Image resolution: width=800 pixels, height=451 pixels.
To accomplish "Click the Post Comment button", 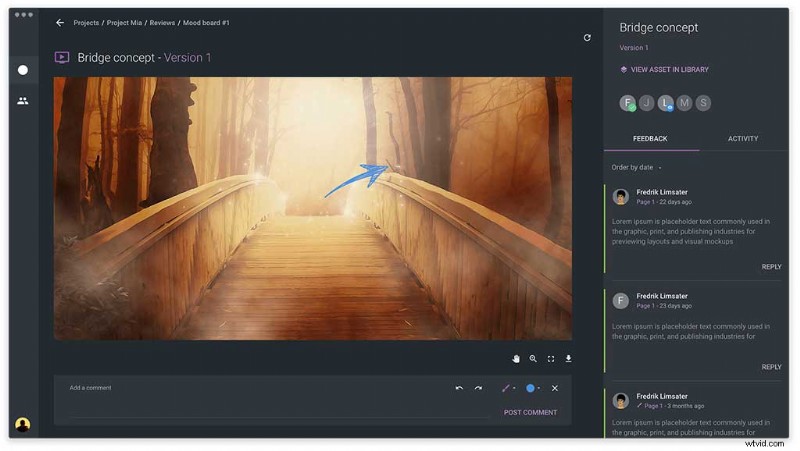I will [x=530, y=412].
